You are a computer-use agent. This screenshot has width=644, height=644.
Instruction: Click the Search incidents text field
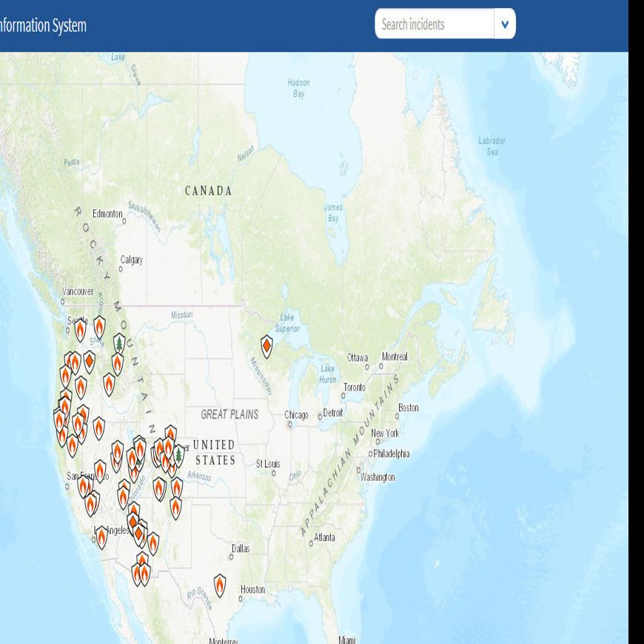pos(435,24)
